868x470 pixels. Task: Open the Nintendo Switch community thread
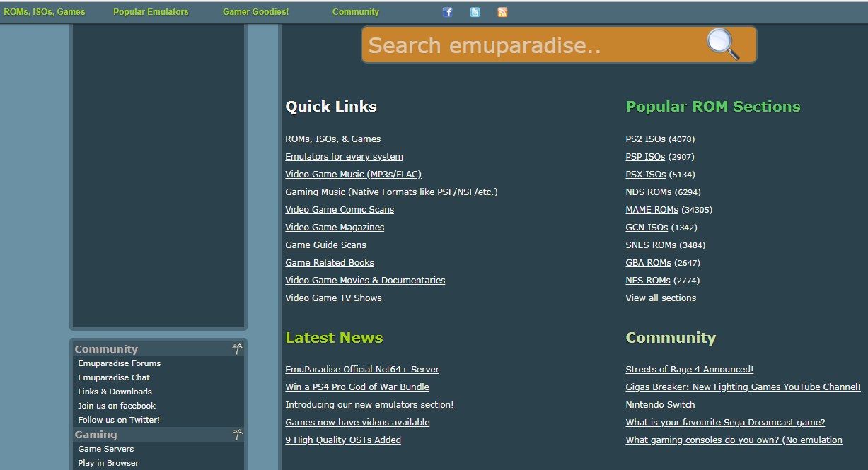660,405
